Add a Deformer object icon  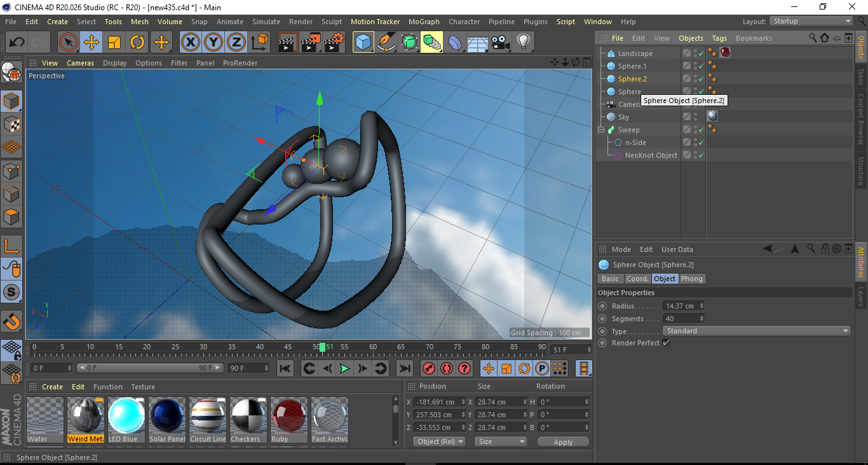click(x=456, y=43)
